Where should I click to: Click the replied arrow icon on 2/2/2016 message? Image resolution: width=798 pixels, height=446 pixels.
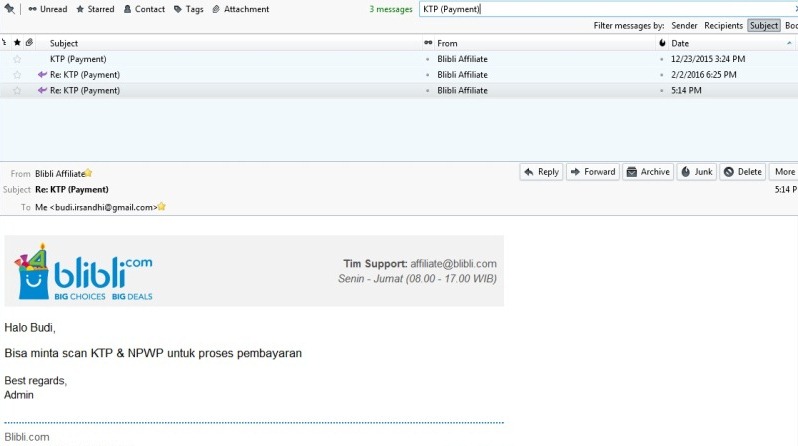(x=42, y=74)
